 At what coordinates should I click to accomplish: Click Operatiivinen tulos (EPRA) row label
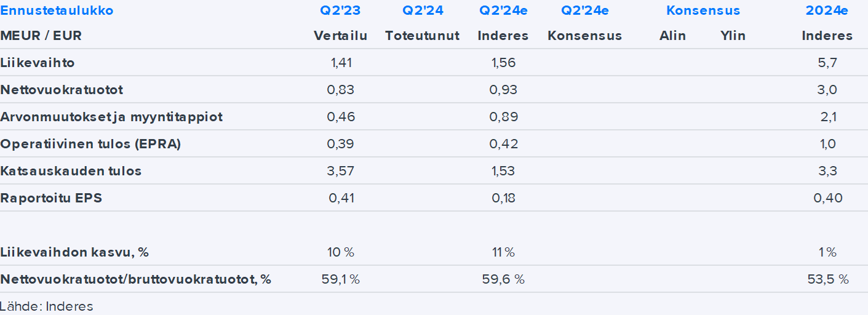coord(90,144)
